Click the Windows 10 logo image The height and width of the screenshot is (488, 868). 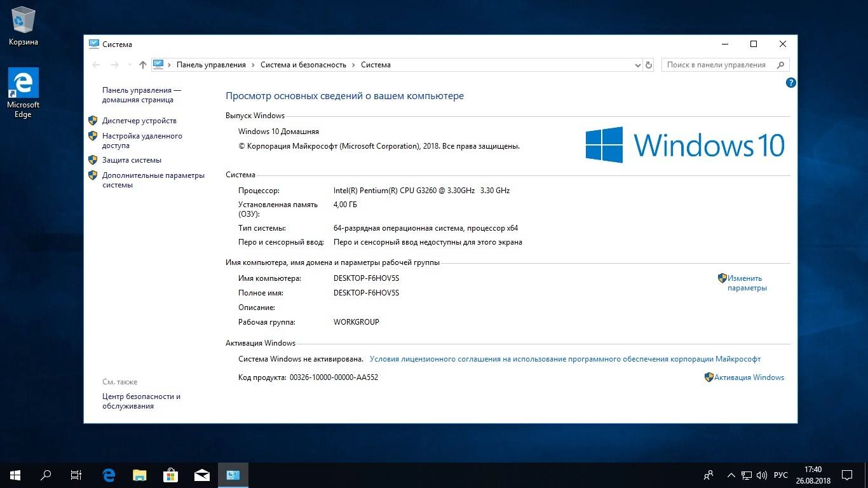point(685,144)
